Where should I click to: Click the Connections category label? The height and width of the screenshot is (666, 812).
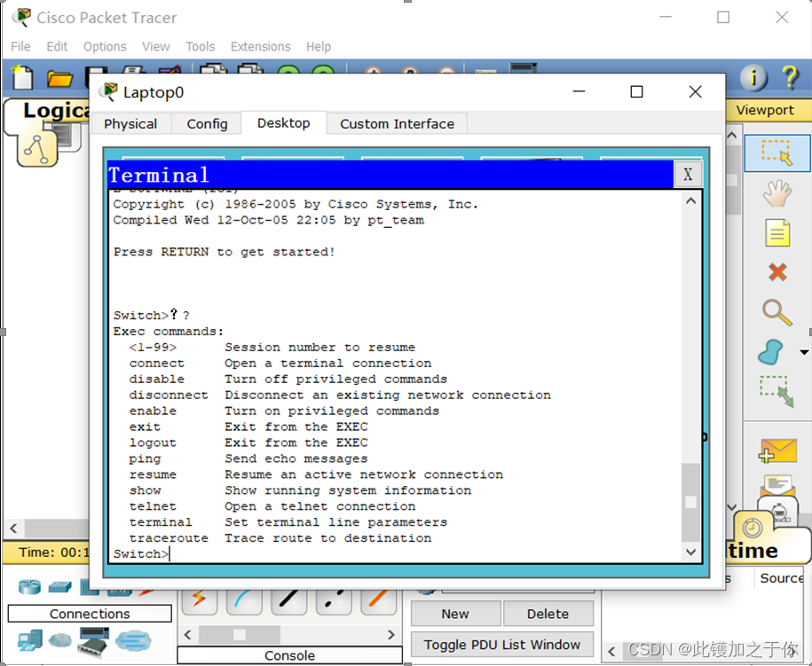[x=90, y=614]
